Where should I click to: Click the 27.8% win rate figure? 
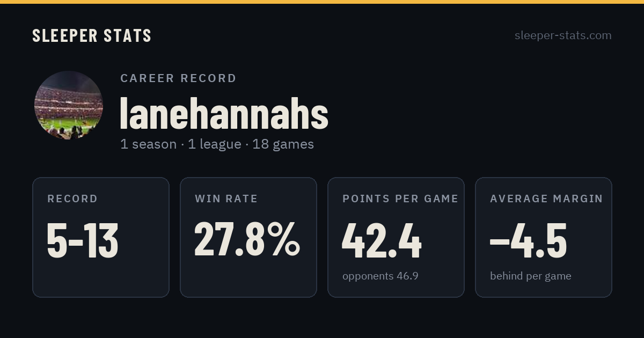[247, 239]
